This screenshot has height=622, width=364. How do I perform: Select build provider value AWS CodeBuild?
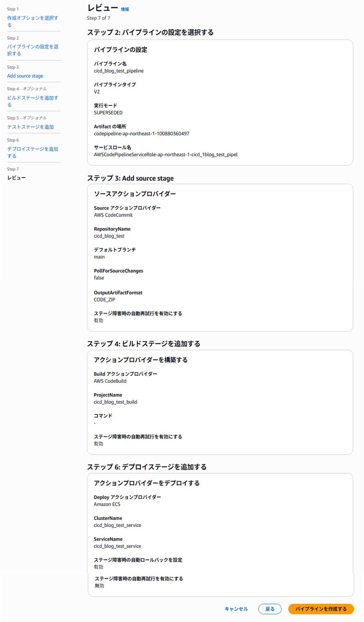tap(110, 381)
